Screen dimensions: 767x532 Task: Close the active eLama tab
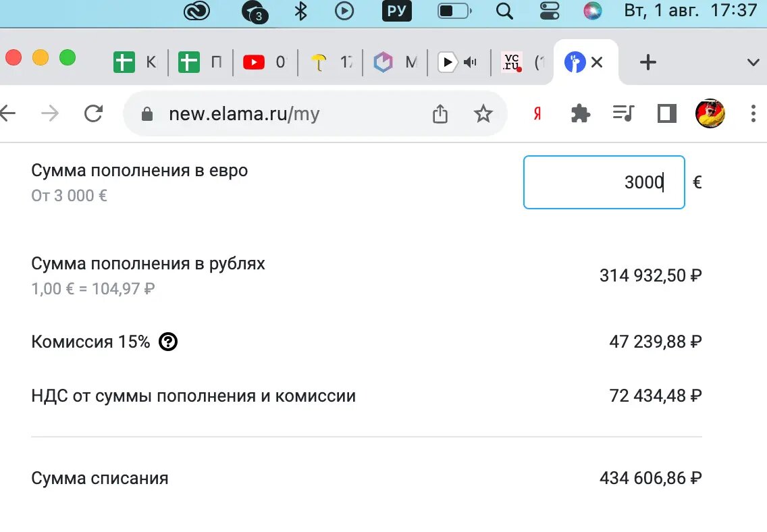597,62
